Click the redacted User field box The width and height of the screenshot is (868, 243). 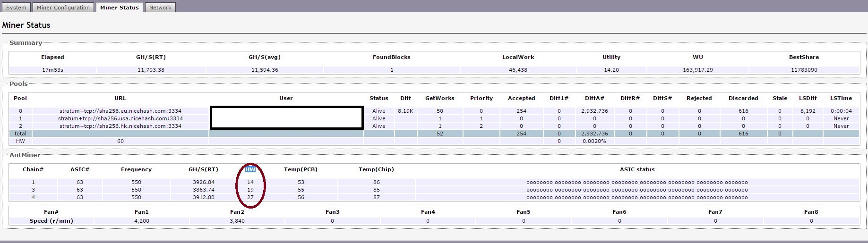coord(286,118)
